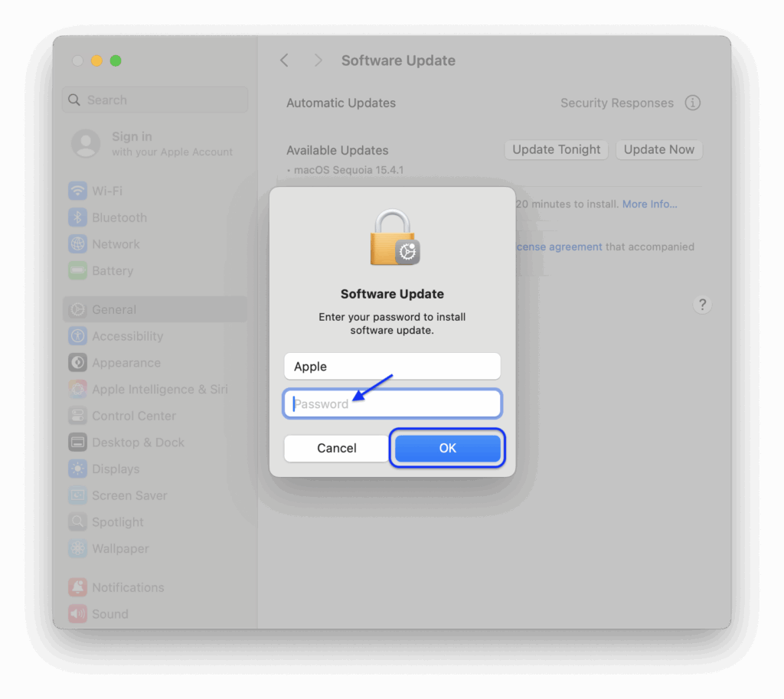Click the Automatic Updates row
784x699 pixels.
click(341, 103)
